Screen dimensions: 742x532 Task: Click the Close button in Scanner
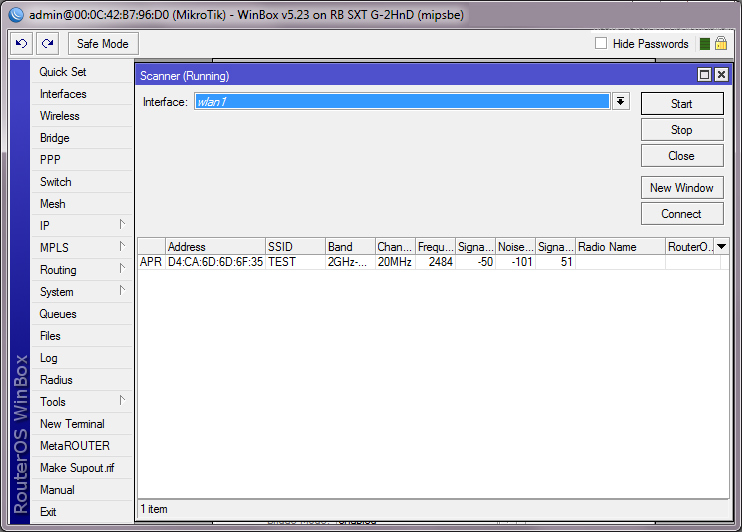[682, 156]
